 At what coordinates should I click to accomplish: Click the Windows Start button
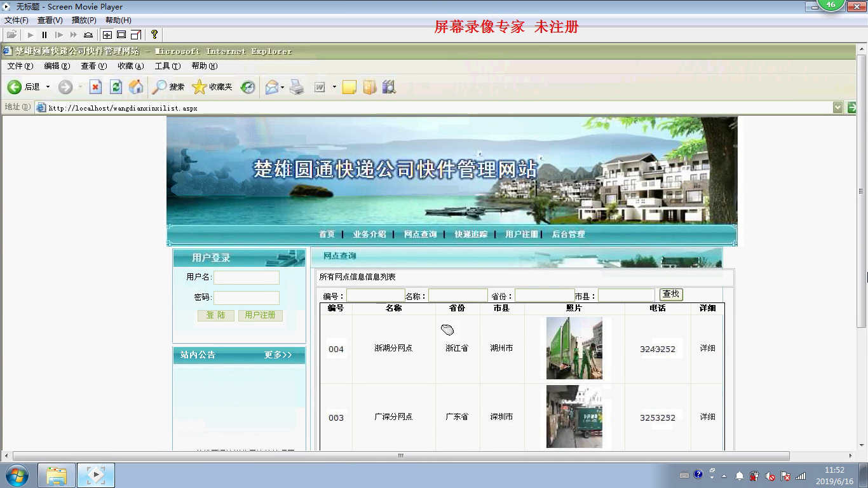17,475
